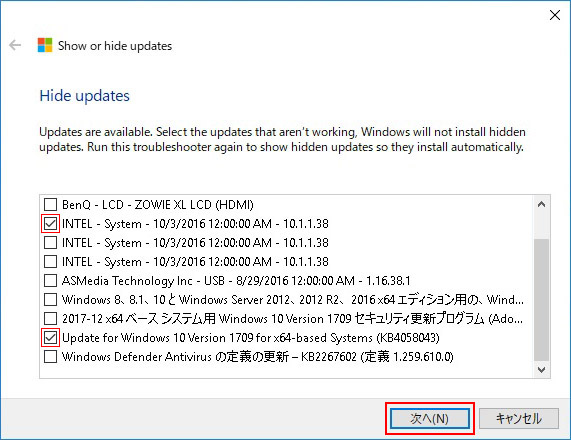Uncheck the first INTEL System update checkbox
571x440 pixels.
tap(50, 224)
